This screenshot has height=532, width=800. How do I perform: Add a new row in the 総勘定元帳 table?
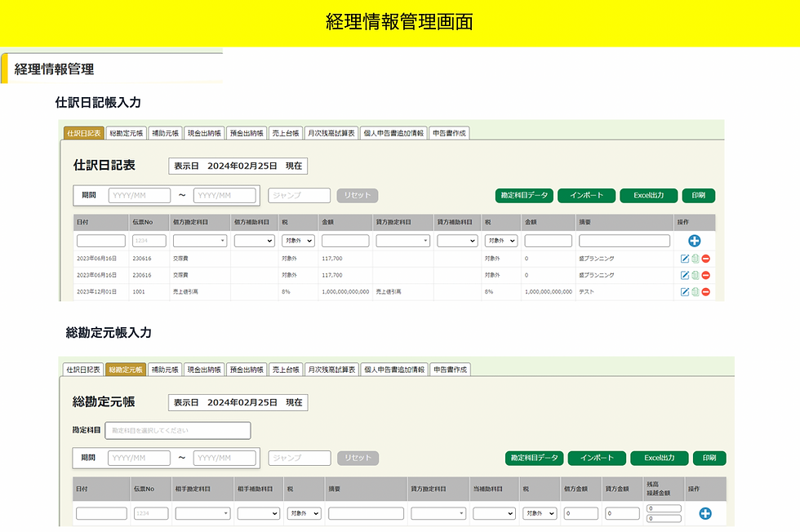tap(705, 513)
